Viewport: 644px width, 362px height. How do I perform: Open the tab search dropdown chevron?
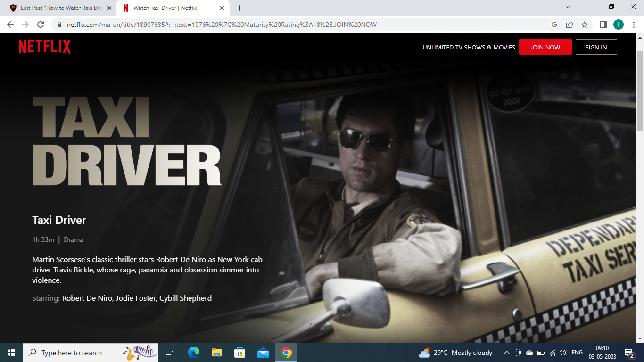point(568,7)
